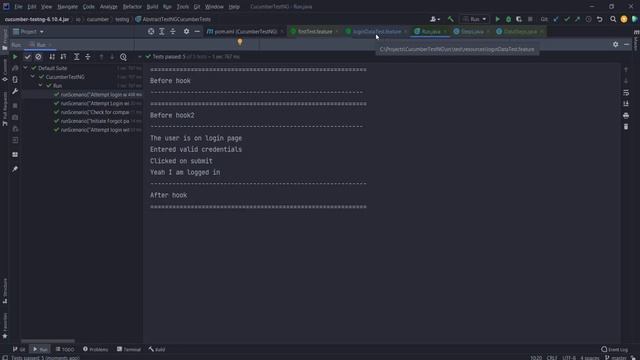Open the Help menu
This screenshot has width=640, height=360.
(x=234, y=7)
